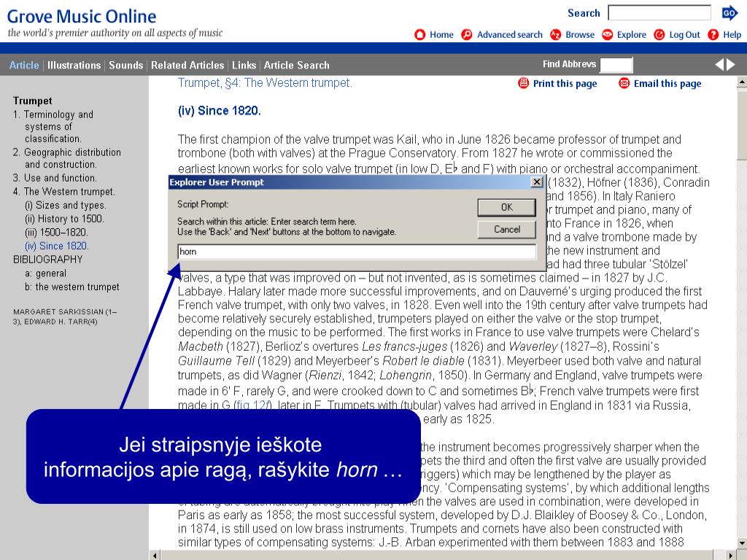Click the Email this page link
747x560 pixels.
tap(667, 84)
